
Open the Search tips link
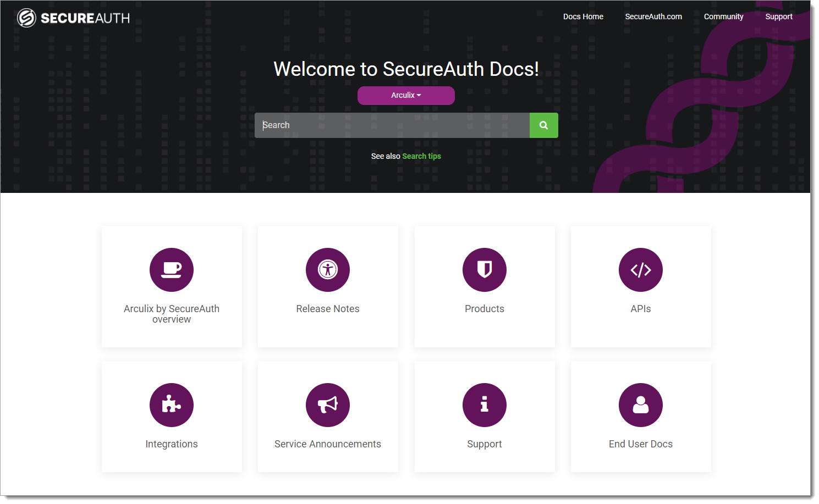point(421,156)
